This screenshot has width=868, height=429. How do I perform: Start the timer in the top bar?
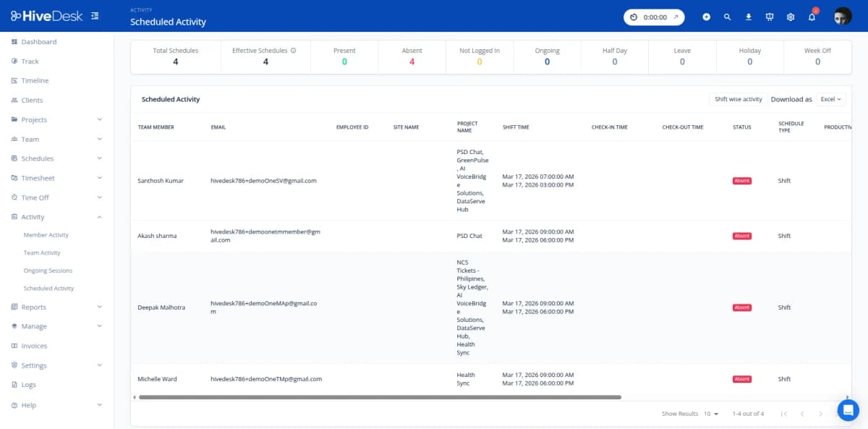(635, 16)
